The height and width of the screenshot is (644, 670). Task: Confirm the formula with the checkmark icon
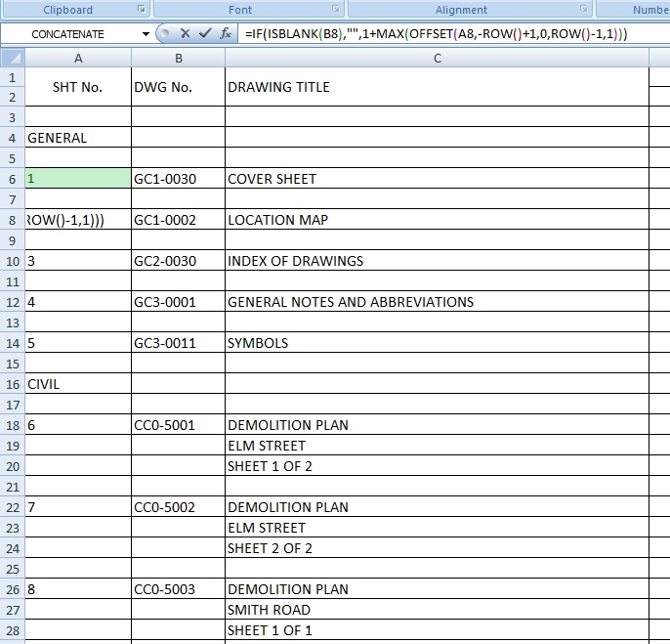click(205, 33)
